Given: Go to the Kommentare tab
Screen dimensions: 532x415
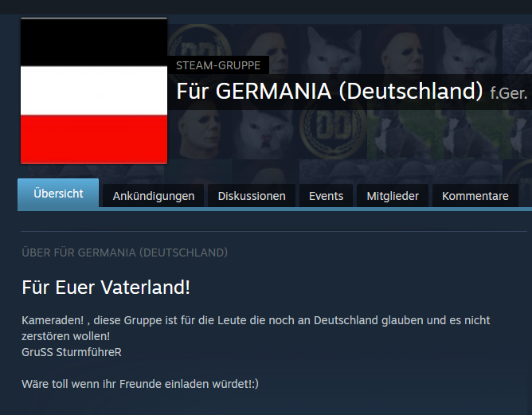Looking at the screenshot, I should [475, 196].
